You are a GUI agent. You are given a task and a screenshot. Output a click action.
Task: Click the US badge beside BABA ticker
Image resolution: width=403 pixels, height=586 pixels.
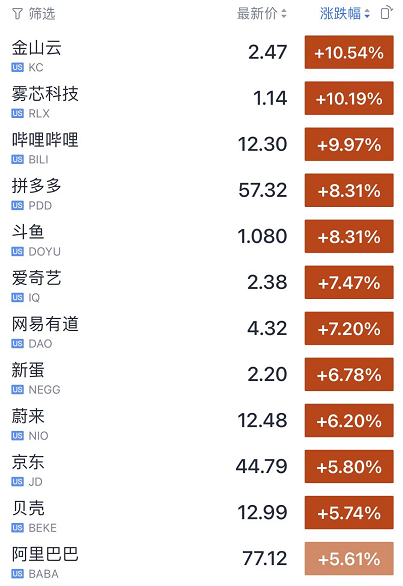pos(17,574)
